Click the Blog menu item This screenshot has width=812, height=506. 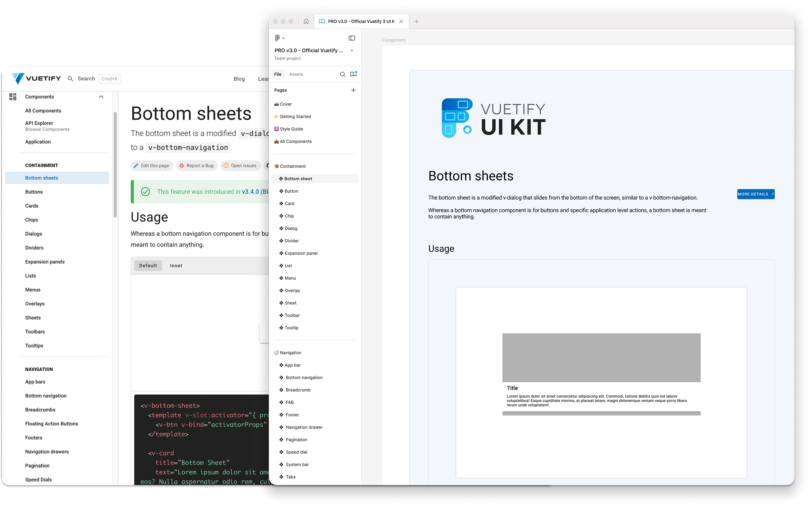pyautogui.click(x=239, y=78)
